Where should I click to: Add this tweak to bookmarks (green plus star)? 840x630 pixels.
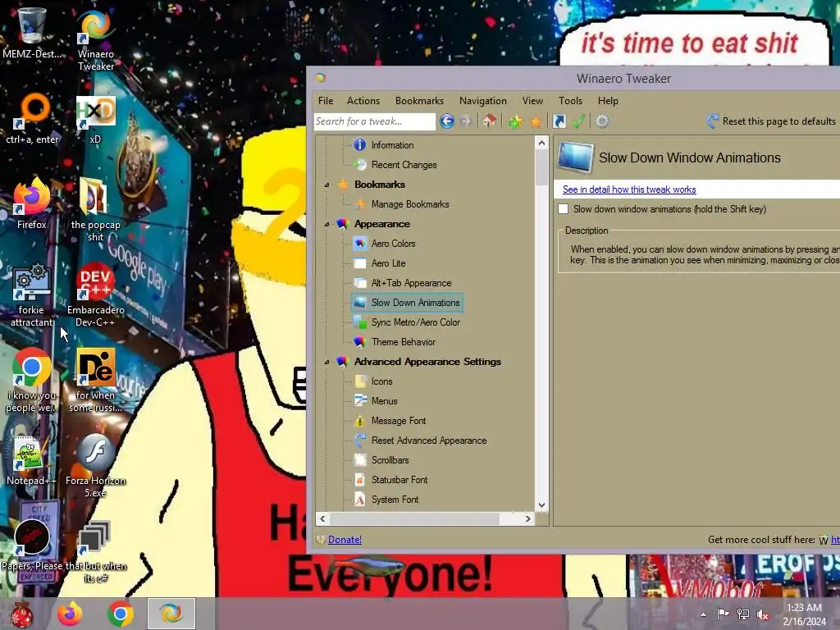[x=515, y=121]
